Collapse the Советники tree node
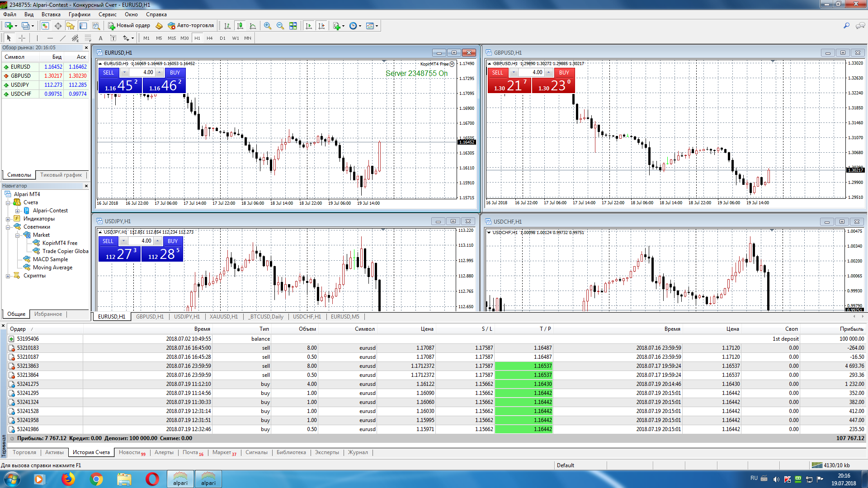The height and width of the screenshot is (488, 868). (x=8, y=227)
